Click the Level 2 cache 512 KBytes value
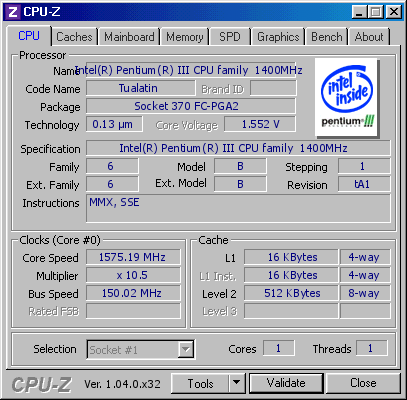 coord(291,293)
